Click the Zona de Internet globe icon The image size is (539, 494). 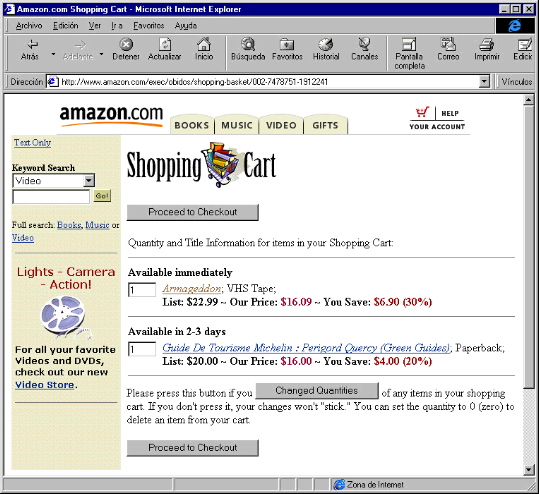pos(339,485)
